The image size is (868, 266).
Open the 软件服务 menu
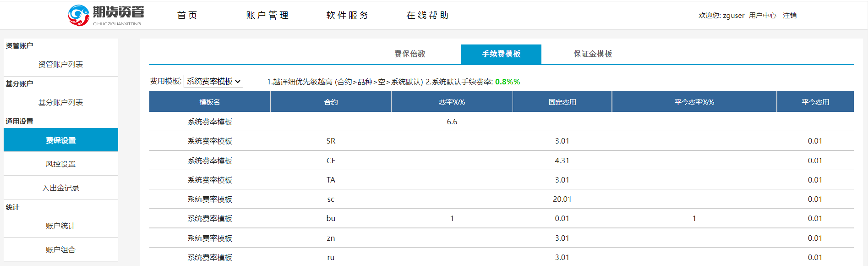[x=347, y=15]
